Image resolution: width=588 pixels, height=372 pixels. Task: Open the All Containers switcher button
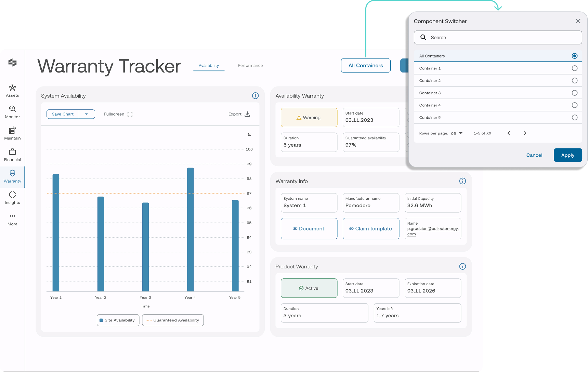[x=366, y=66]
